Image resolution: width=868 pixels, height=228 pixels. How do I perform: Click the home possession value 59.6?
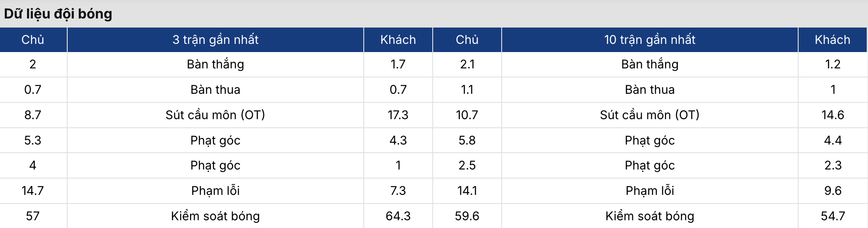pyautogui.click(x=467, y=216)
